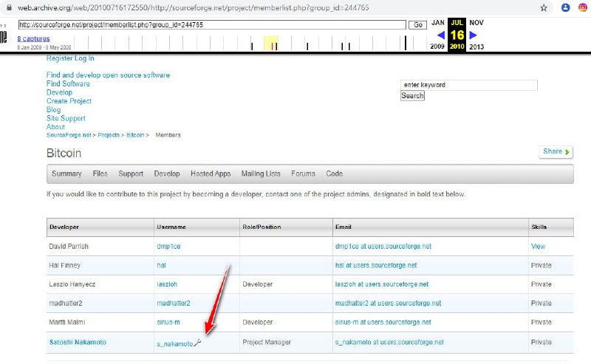Click the highlighted yellow timeline capture marker

coord(271,43)
